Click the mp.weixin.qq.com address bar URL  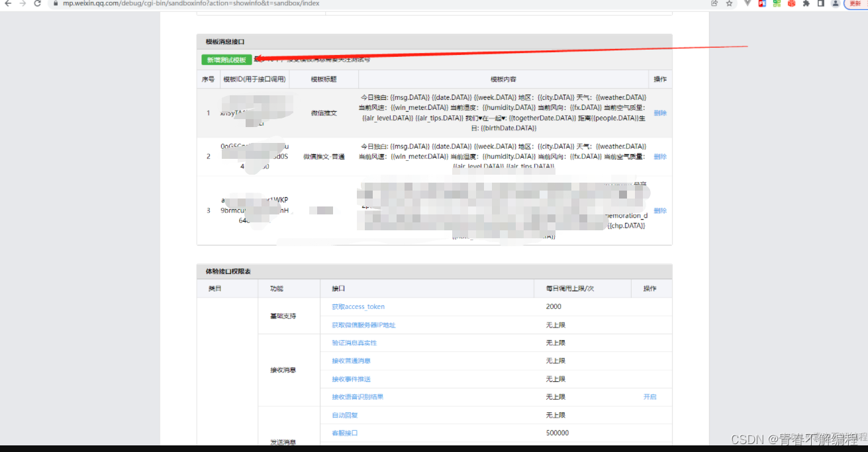coord(191,3)
